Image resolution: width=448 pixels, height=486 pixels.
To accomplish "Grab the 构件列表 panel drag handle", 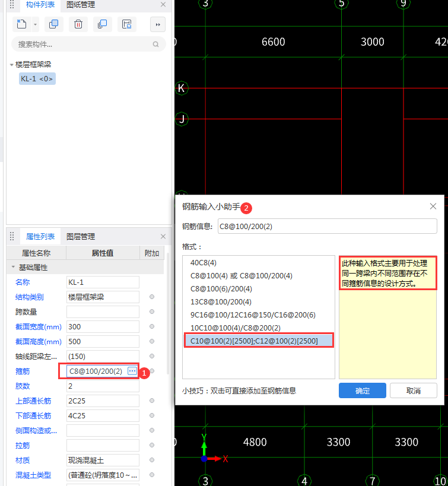I will point(12,4).
